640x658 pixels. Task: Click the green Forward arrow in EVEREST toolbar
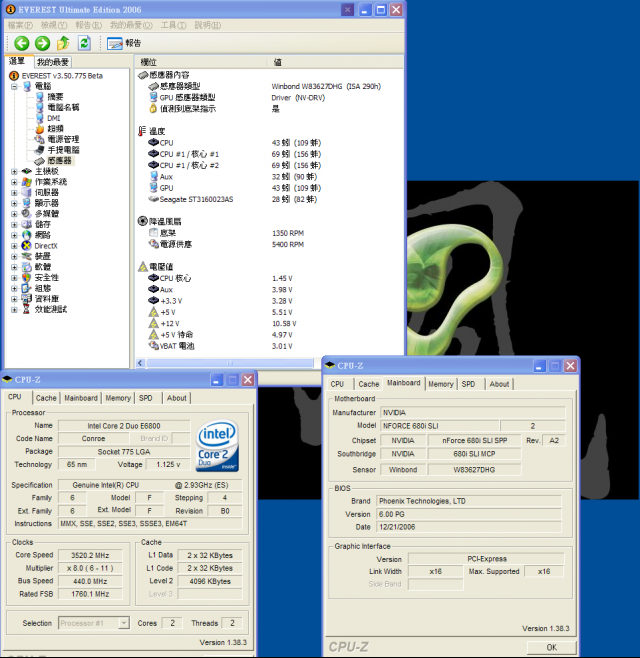(x=42, y=43)
